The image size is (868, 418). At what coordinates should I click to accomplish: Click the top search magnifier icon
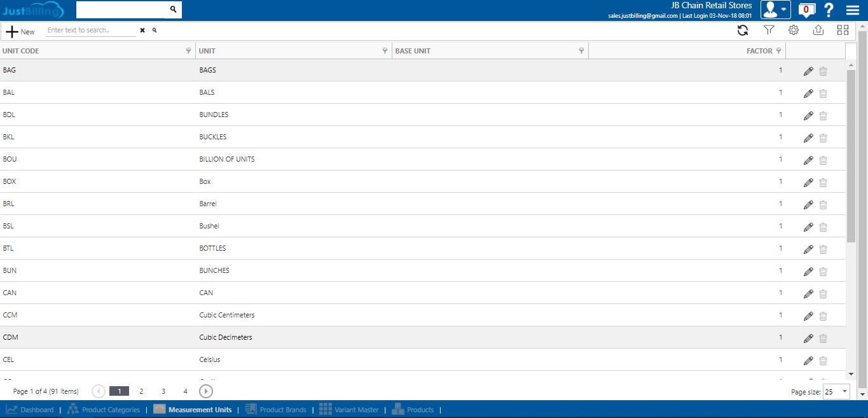[173, 10]
